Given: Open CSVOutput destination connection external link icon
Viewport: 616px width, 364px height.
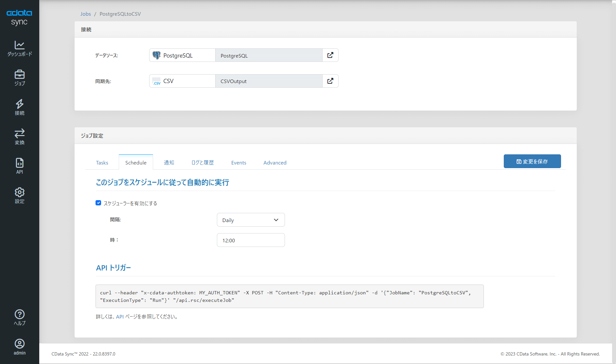Looking at the screenshot, I should point(330,81).
